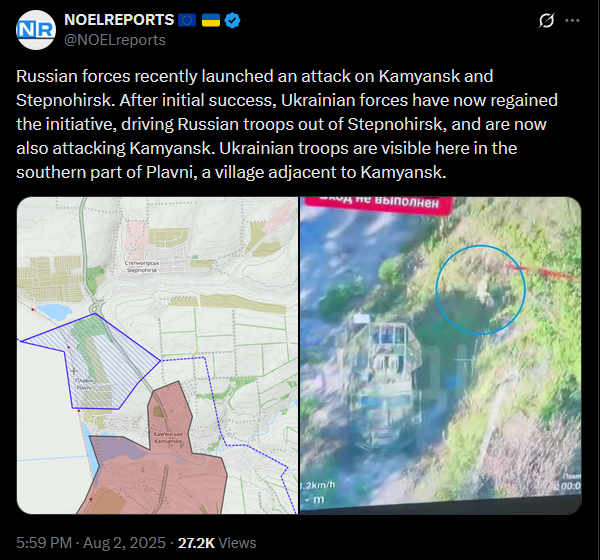This screenshot has height=560, width=600.
Task: Click the Ukraine flag emoji in name
Action: (x=211, y=20)
